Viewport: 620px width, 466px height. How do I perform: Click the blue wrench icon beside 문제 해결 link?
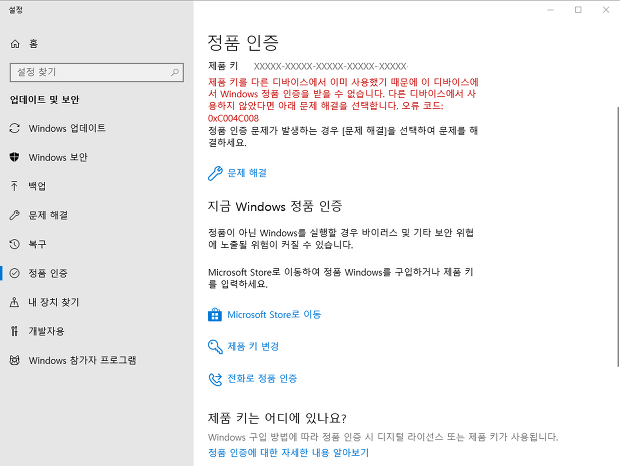(215, 173)
